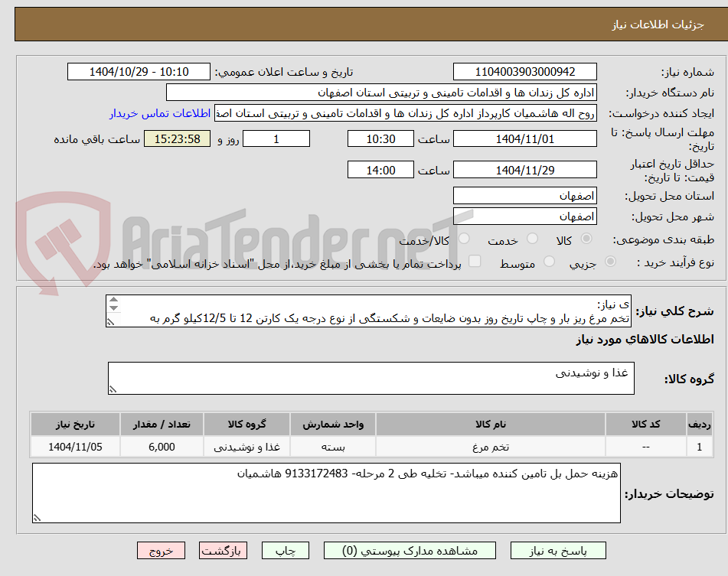The image size is (728, 576).
Task: Click the نام کالا column header
Action: point(490,425)
